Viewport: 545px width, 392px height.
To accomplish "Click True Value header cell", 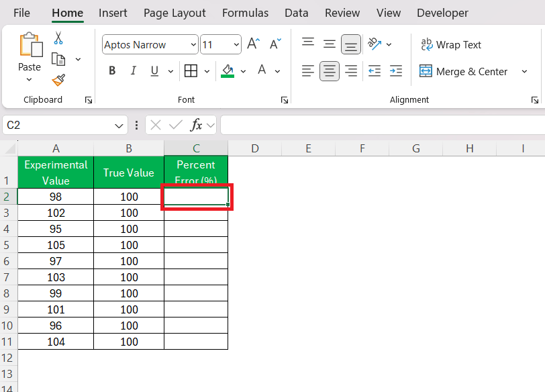I will coord(129,173).
